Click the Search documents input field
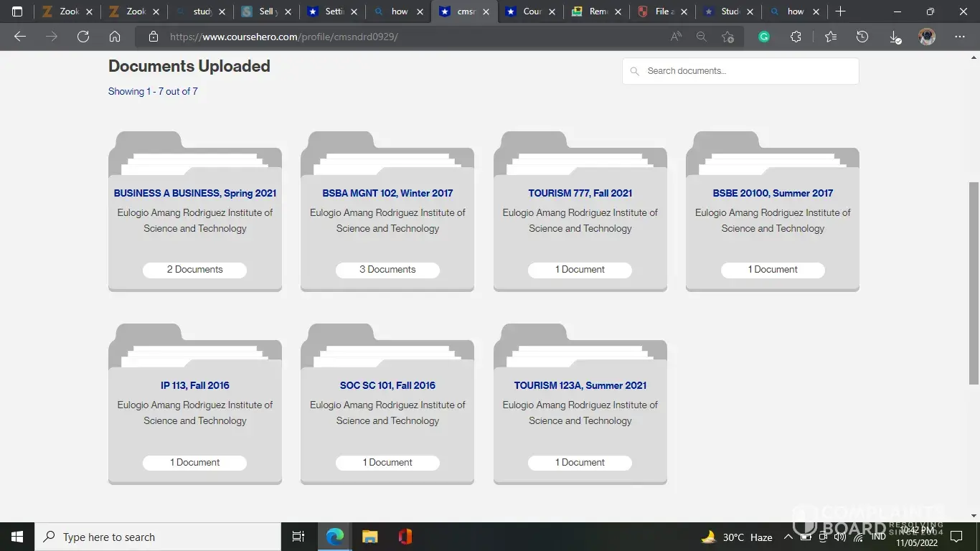The width and height of the screenshot is (980, 551). pos(746,71)
